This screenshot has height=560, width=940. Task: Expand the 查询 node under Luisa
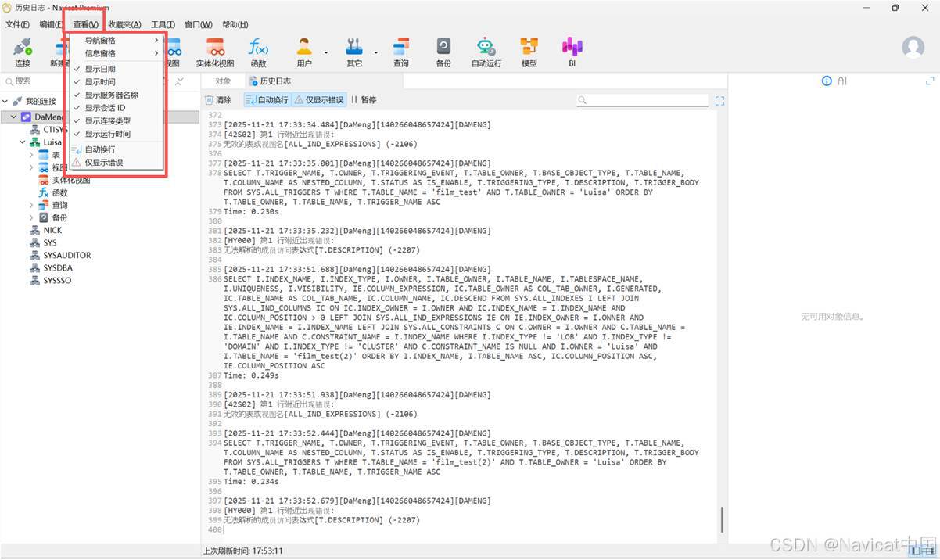[x=31, y=205]
